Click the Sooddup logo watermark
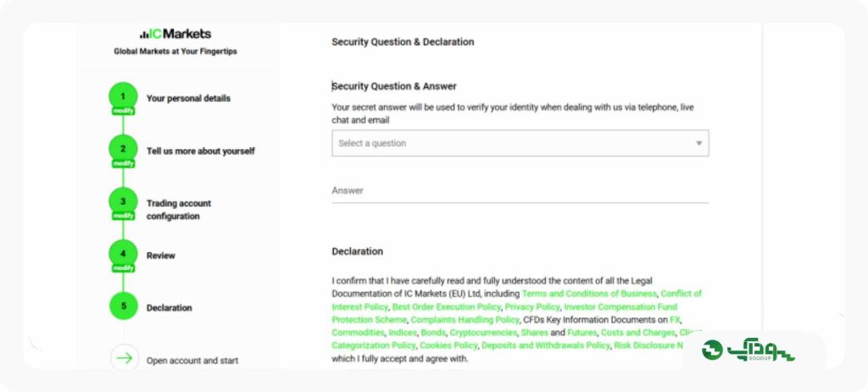The height and width of the screenshot is (392, 868). 748,350
